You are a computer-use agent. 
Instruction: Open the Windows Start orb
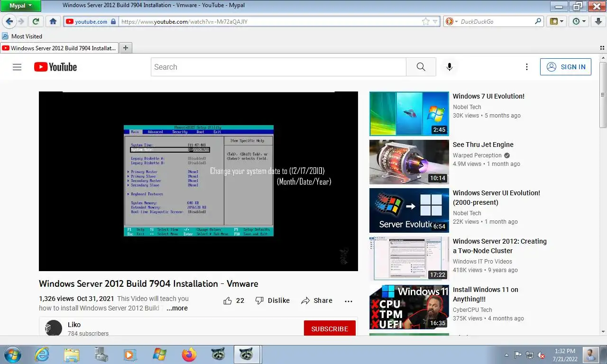13,355
